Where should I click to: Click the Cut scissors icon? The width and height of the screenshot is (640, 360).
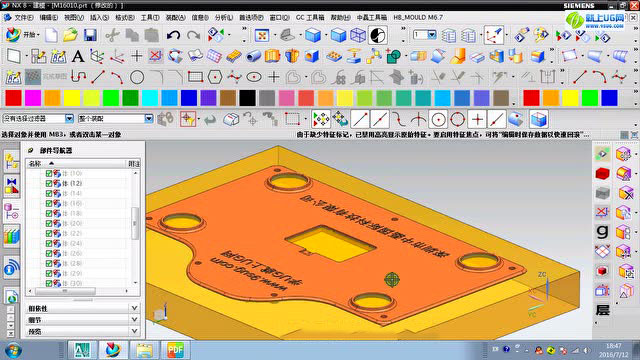pos(112,36)
